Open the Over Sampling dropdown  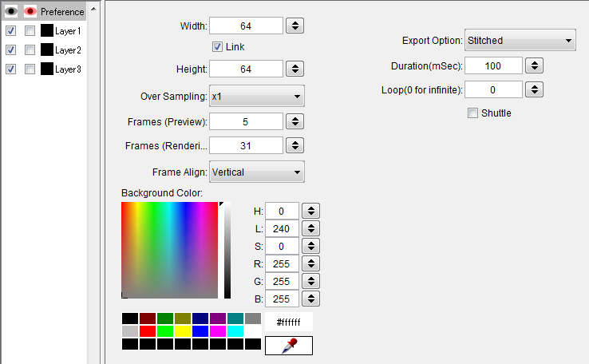[x=257, y=97]
